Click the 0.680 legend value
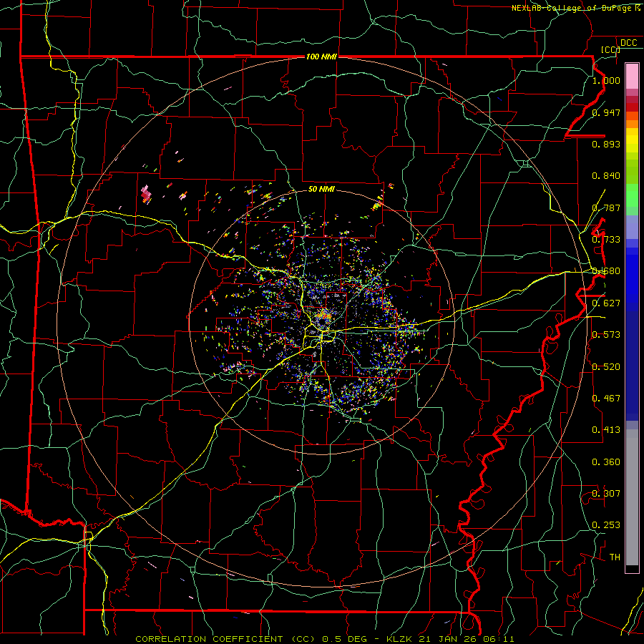This screenshot has width=644, height=644. pyautogui.click(x=606, y=271)
